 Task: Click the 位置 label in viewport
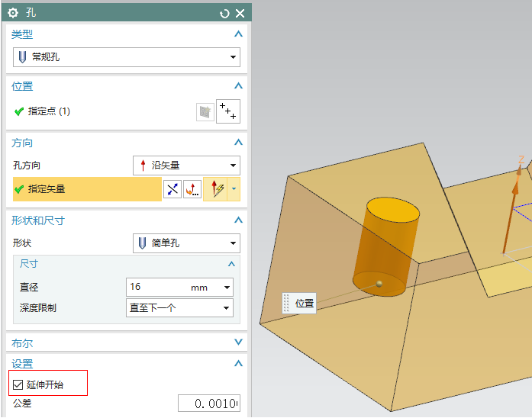[x=299, y=303]
